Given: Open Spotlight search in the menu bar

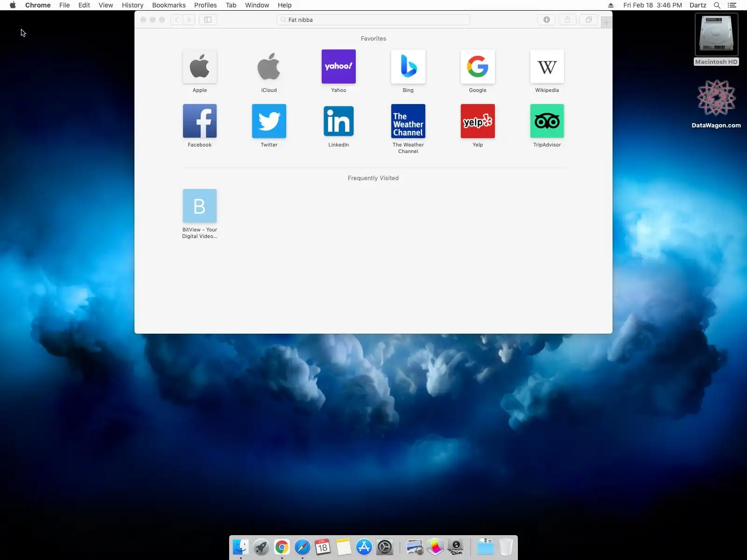Looking at the screenshot, I should [717, 5].
